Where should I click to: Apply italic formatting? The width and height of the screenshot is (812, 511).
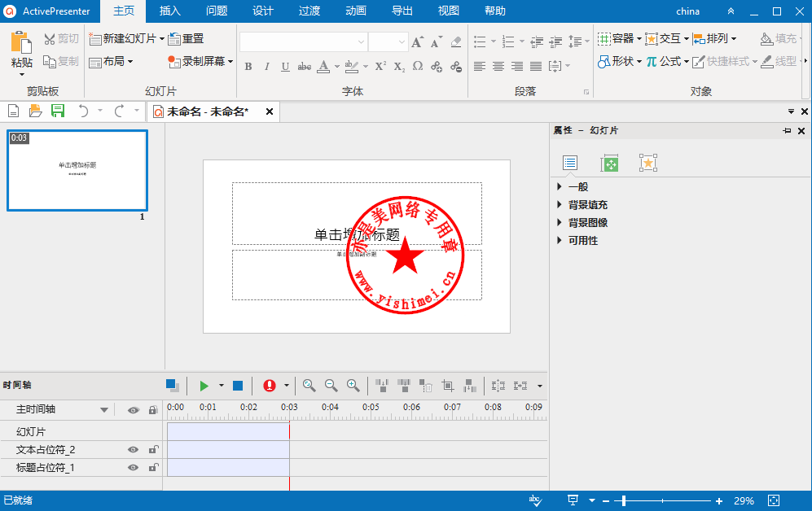coord(266,66)
